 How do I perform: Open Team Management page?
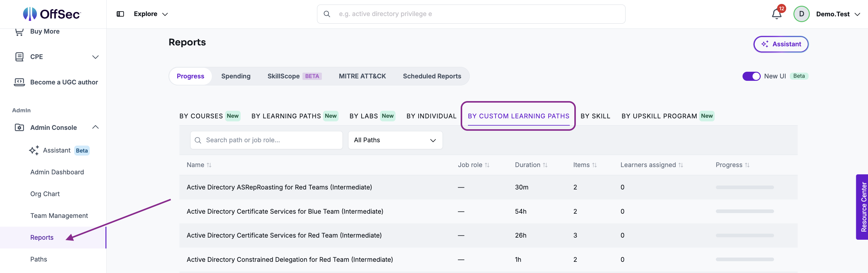point(59,215)
